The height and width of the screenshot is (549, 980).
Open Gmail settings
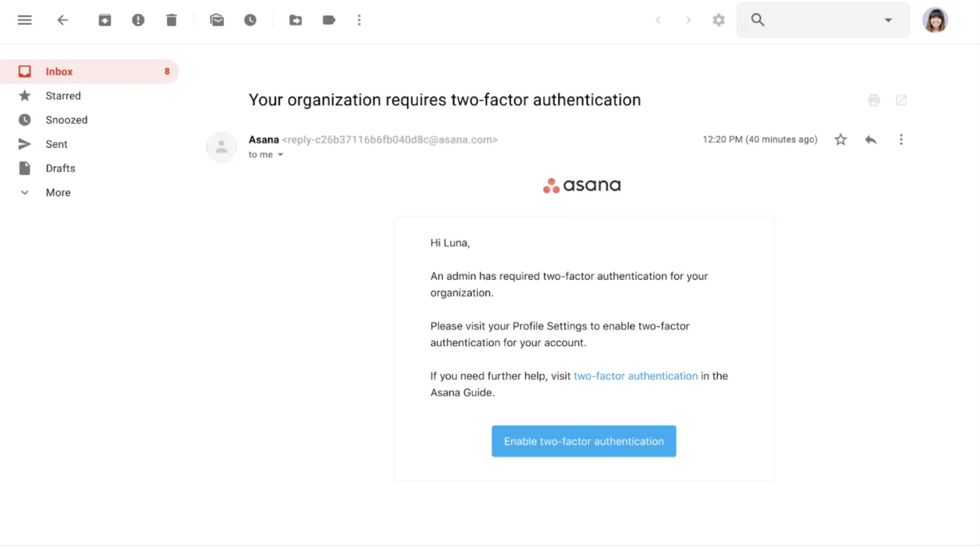coord(718,20)
